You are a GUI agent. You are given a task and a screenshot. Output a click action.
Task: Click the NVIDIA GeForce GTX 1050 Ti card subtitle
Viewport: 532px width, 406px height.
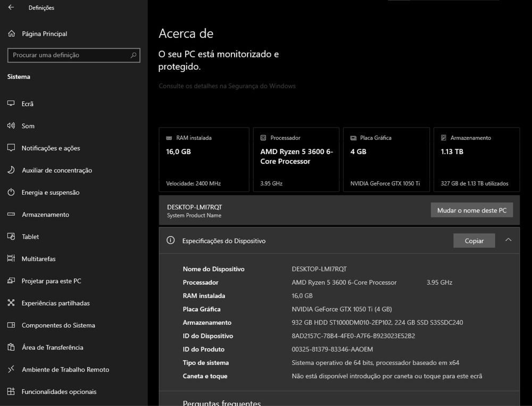coord(385,183)
